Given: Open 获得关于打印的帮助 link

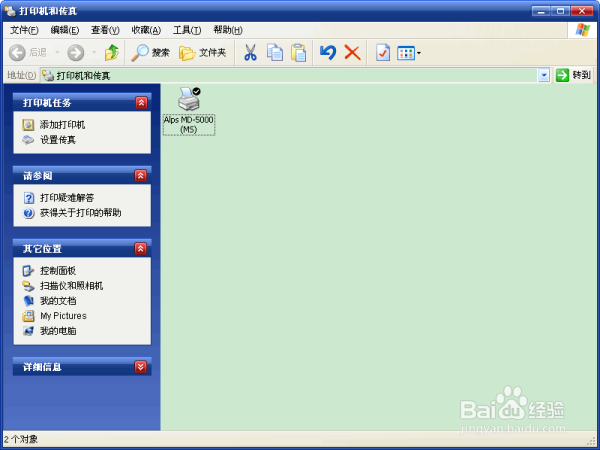Looking at the screenshot, I should click(81, 213).
